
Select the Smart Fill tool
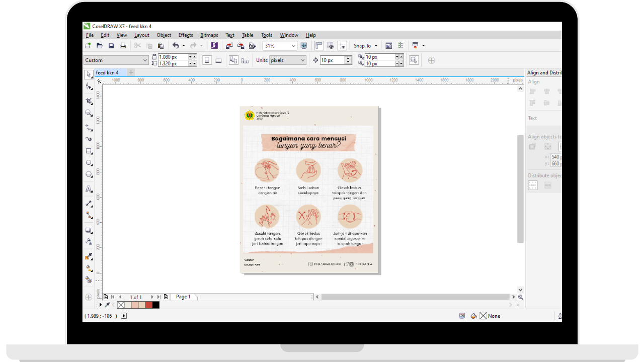click(x=89, y=280)
